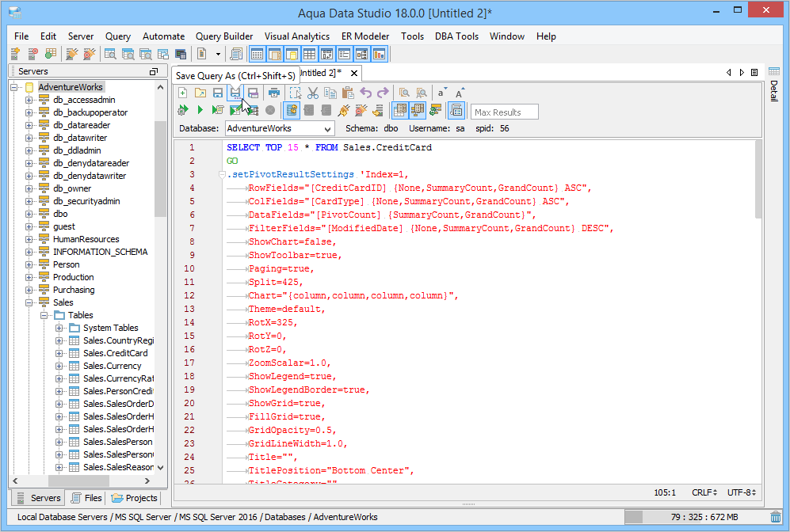The width and height of the screenshot is (790, 532).
Task: Collapse the AdventureWorks tree node
Action: 16,87
